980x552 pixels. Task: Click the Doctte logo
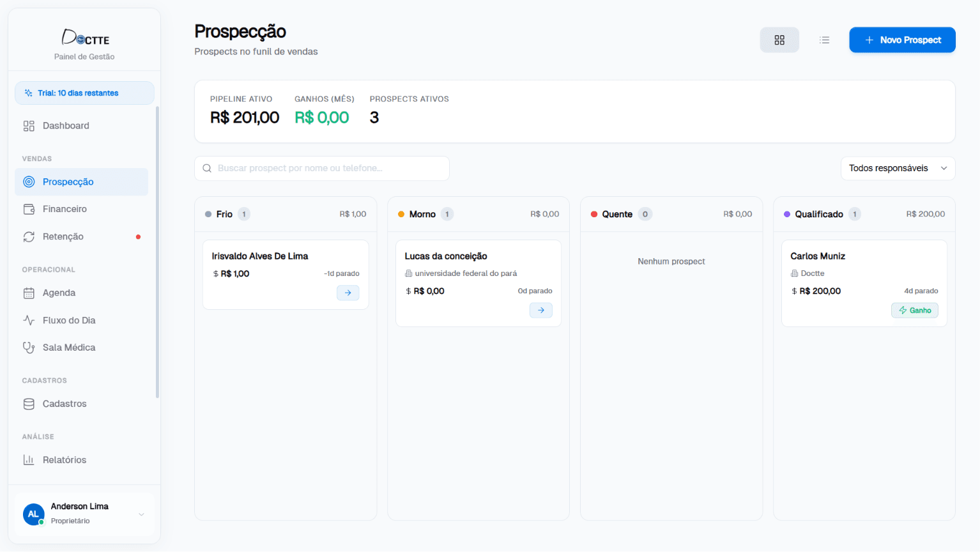point(85,38)
